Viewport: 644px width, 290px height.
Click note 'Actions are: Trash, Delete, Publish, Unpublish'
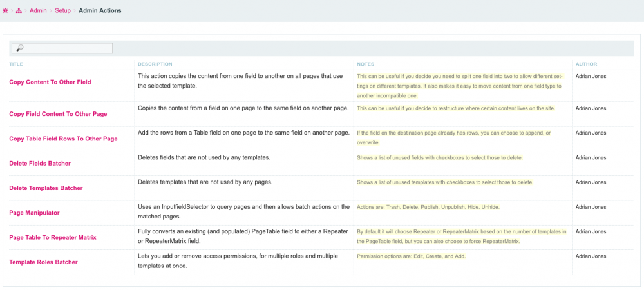point(428,207)
